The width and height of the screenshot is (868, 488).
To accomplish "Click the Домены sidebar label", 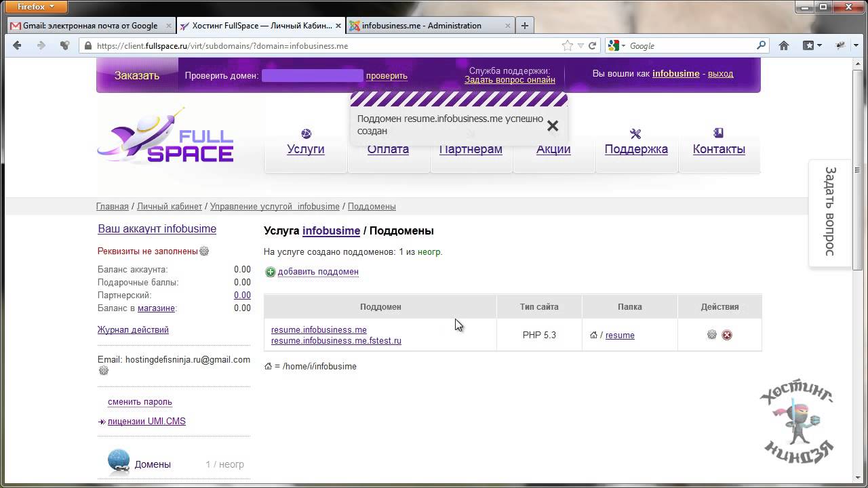I will click(x=153, y=464).
